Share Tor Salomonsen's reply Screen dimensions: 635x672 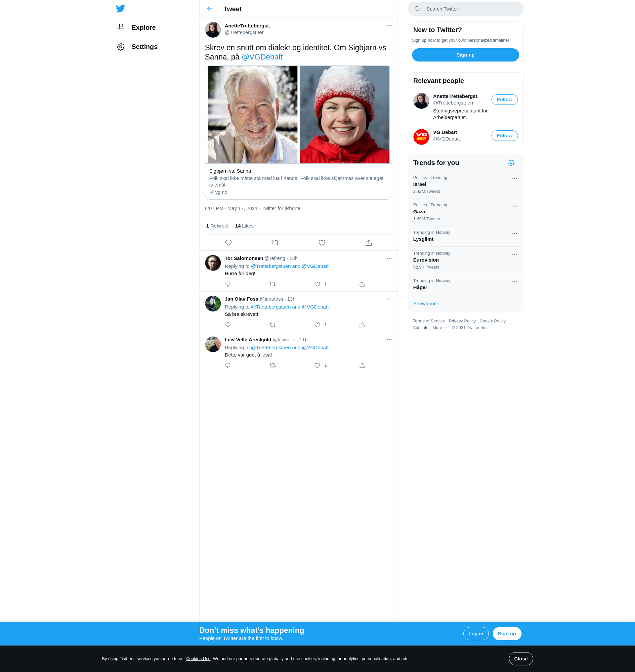(362, 284)
